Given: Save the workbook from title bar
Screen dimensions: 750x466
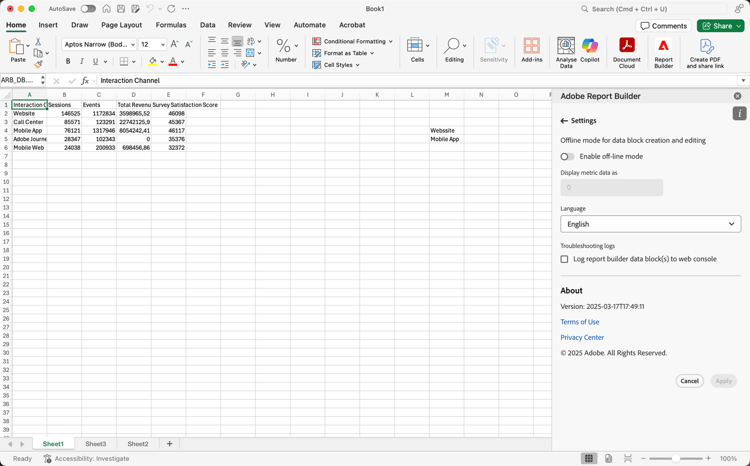Looking at the screenshot, I should coord(121,9).
